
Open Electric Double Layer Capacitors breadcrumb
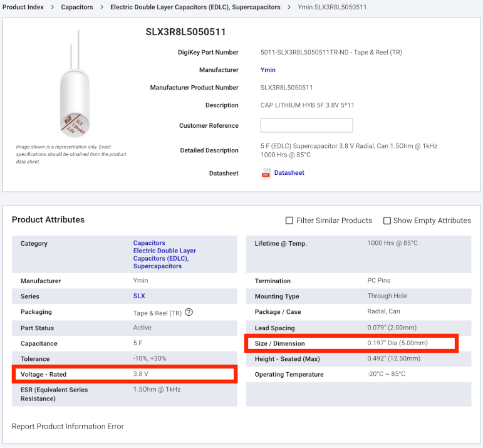[195, 7]
